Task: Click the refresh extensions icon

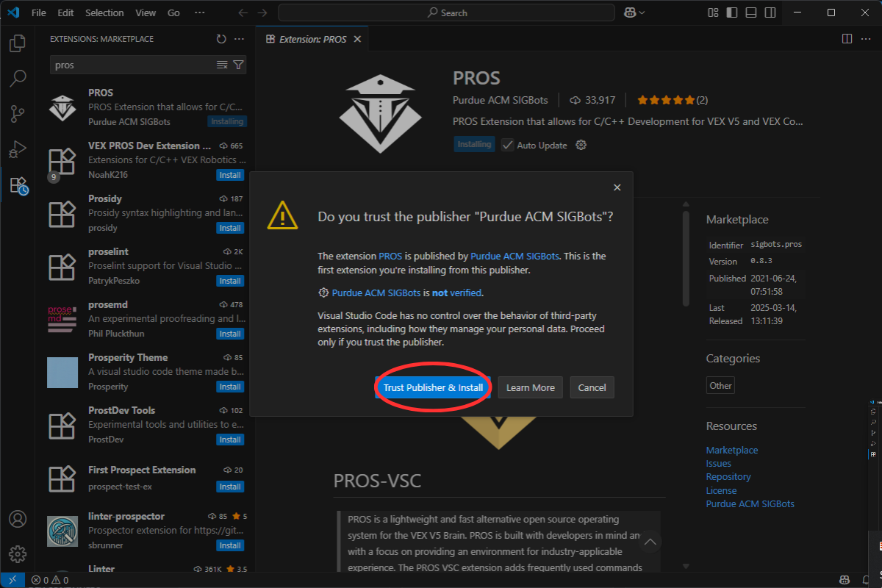Action: (x=221, y=39)
